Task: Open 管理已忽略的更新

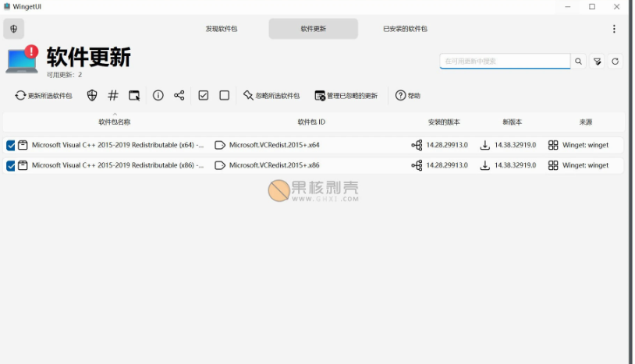Action: point(346,95)
